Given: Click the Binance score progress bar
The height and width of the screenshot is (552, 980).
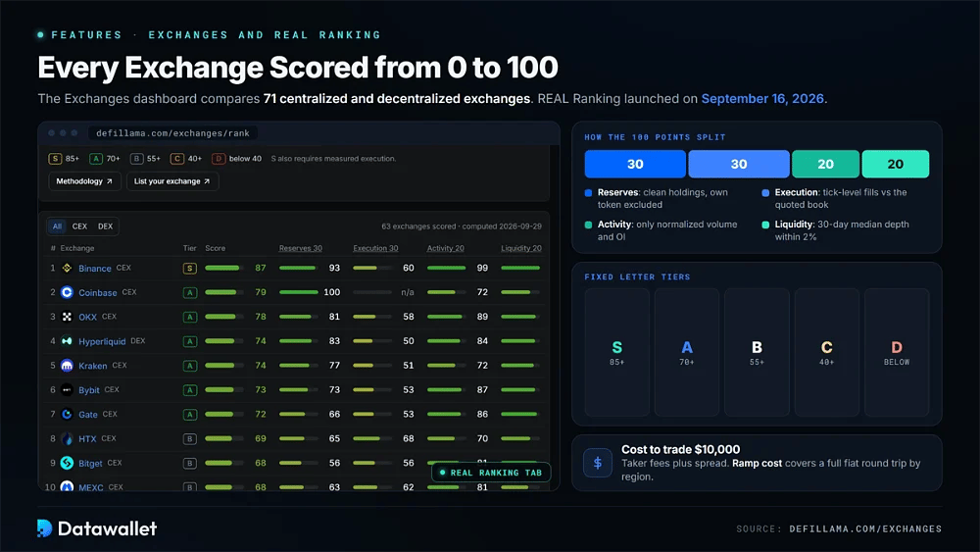Looking at the screenshot, I should pyautogui.click(x=224, y=269).
